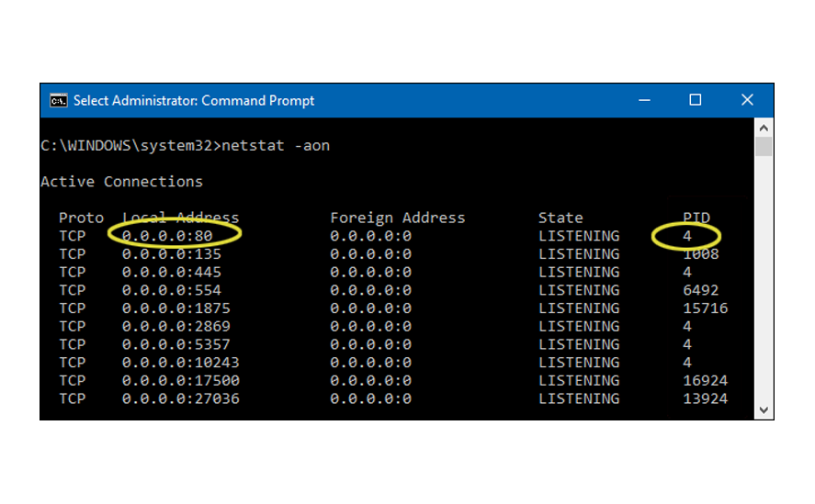Click the Command Prompt title bar icon
Viewport: 815px width, 504px height.
point(58,100)
